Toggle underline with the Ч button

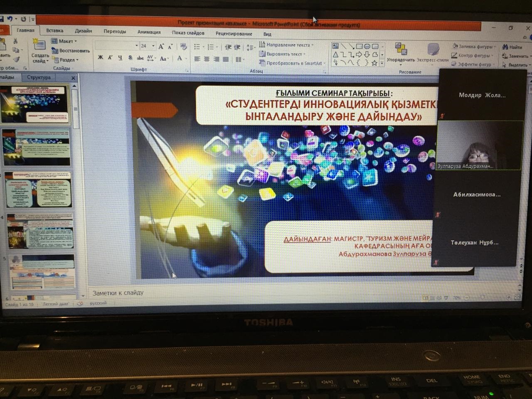(x=120, y=58)
